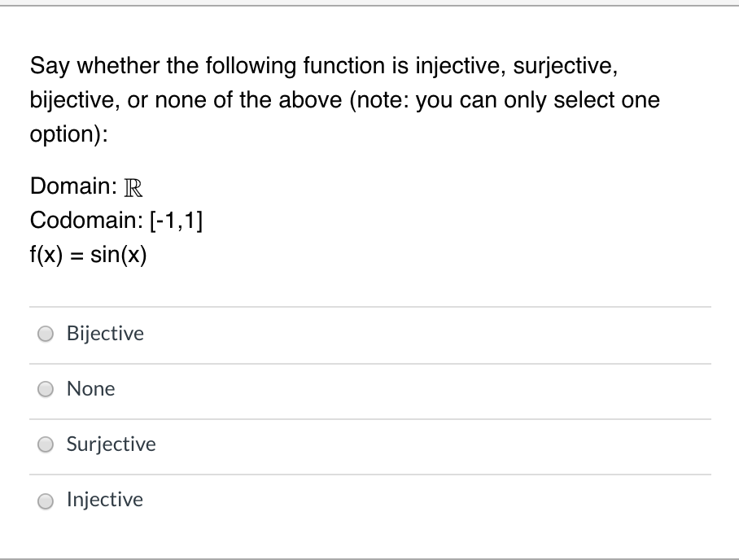Click the Bijective answer label
Viewport: 739px width, 560px height.
(x=105, y=334)
